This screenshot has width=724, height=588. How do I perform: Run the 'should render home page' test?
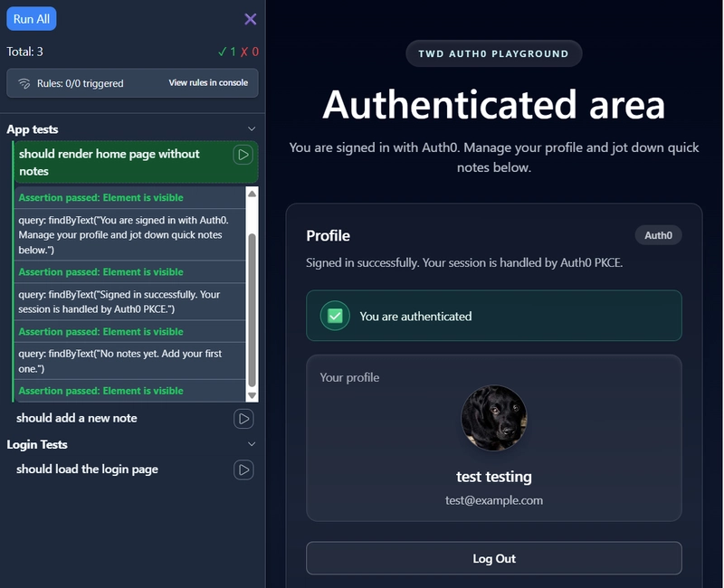243,155
